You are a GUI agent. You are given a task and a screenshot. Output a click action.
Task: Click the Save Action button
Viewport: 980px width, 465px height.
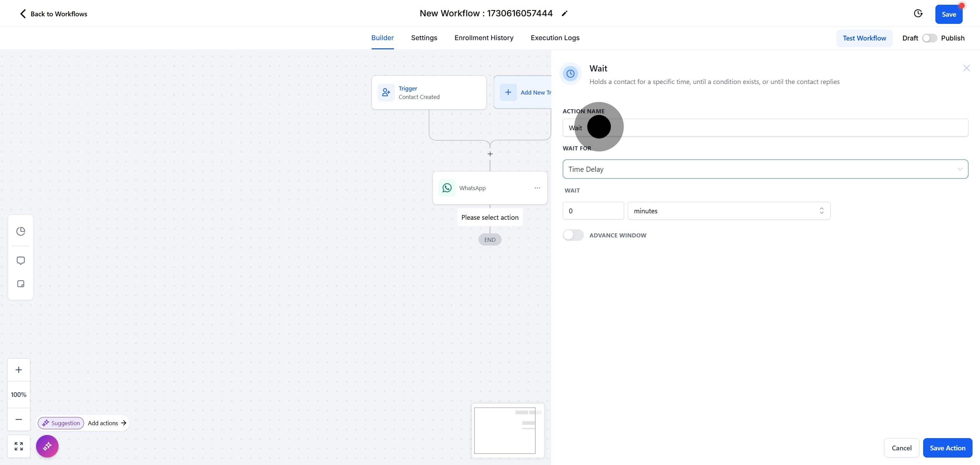[x=947, y=448]
